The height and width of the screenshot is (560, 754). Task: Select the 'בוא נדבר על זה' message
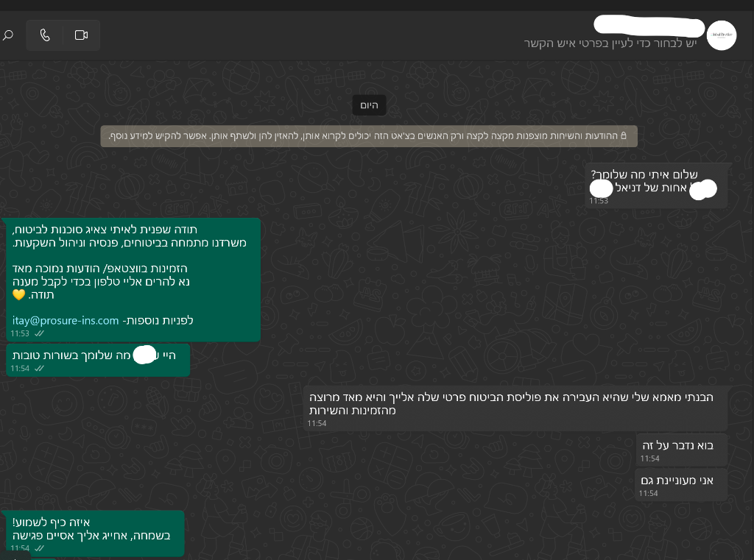681,450
